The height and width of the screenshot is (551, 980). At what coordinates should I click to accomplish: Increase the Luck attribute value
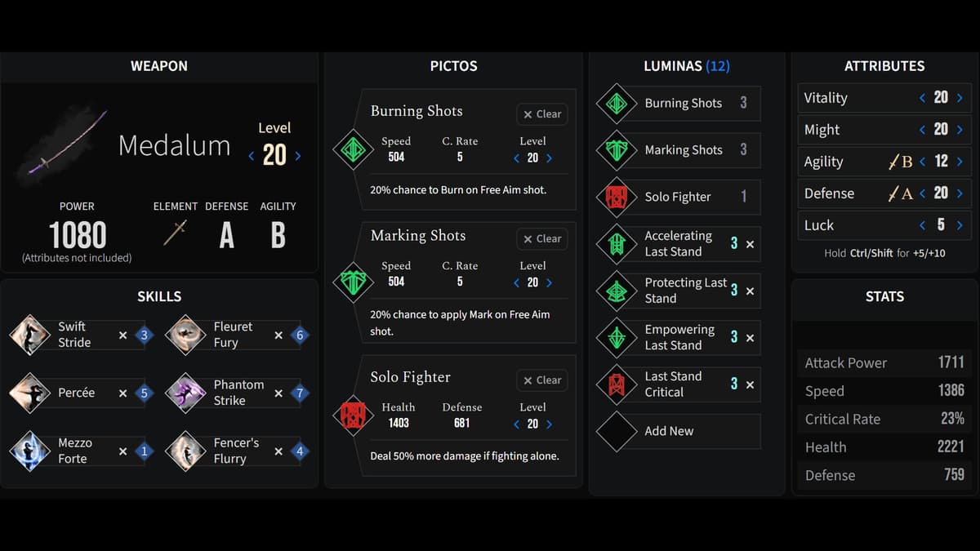click(960, 225)
